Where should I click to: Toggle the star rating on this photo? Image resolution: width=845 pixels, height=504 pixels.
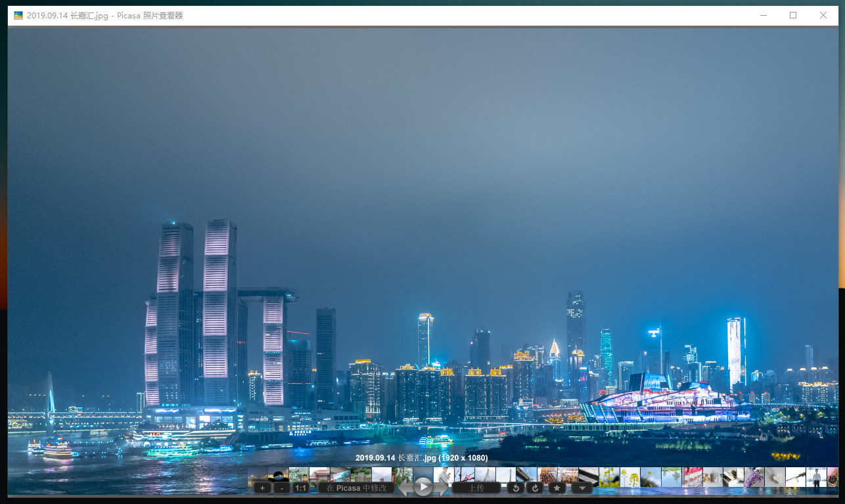[556, 488]
